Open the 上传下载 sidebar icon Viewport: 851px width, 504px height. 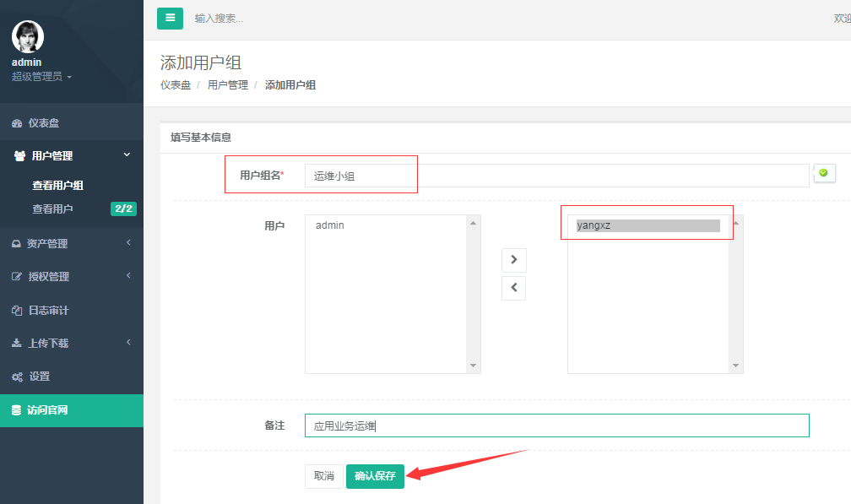[19, 343]
